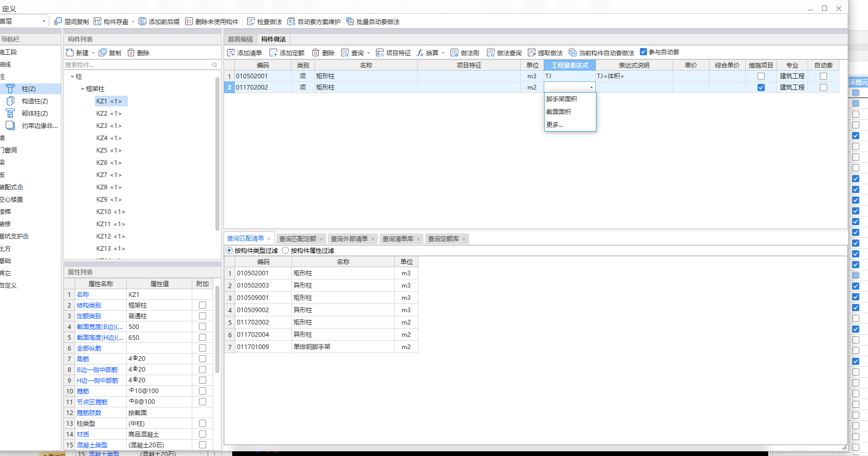
Task: Open the 构件存盘 toolbar icon
Action: tap(98, 21)
